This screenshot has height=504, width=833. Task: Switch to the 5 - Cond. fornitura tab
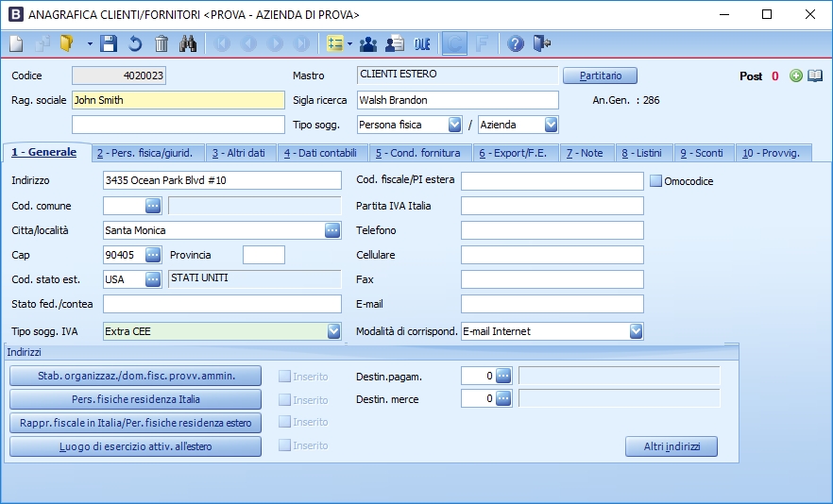pyautogui.click(x=418, y=153)
